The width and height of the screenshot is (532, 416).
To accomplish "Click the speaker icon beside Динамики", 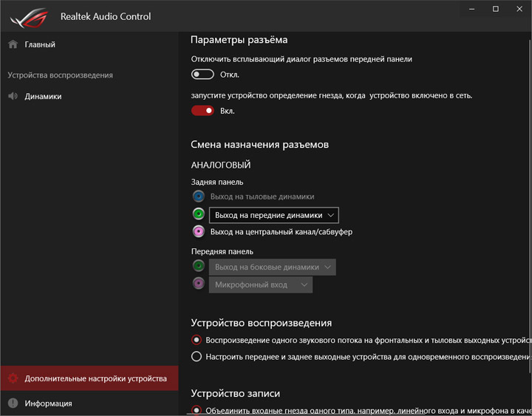I will [13, 96].
